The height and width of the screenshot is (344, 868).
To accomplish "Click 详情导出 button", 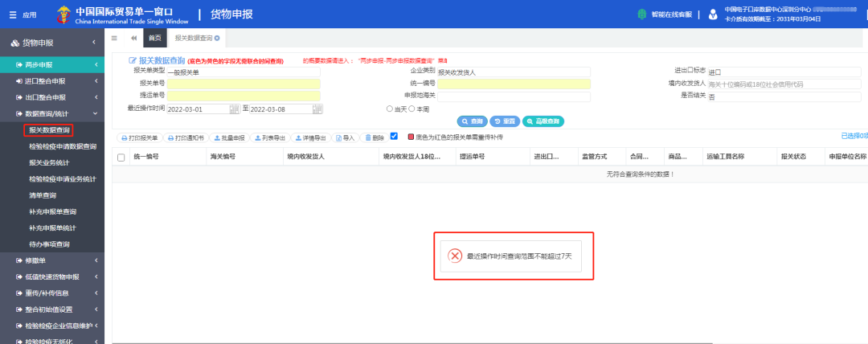I will point(310,137).
